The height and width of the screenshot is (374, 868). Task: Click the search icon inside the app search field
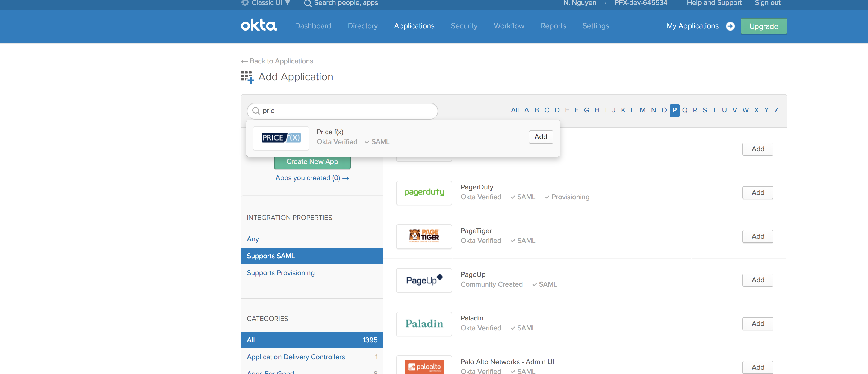coord(256,111)
